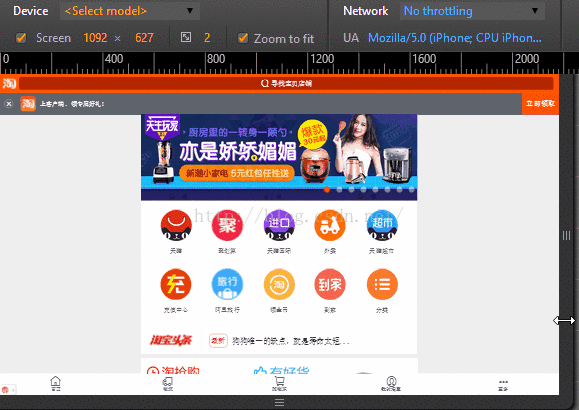This screenshot has height=410, width=579.
Task: Click the 800 mark on the ruler
Action: (216, 59)
